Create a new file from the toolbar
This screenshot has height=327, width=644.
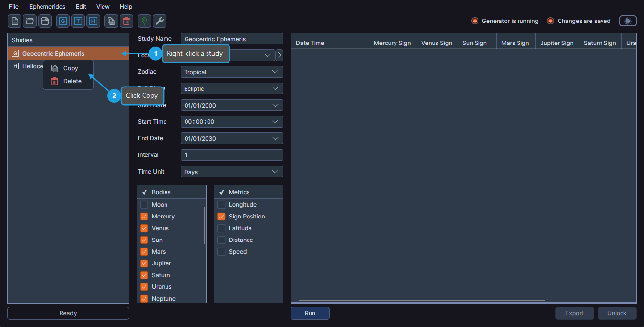tap(14, 21)
